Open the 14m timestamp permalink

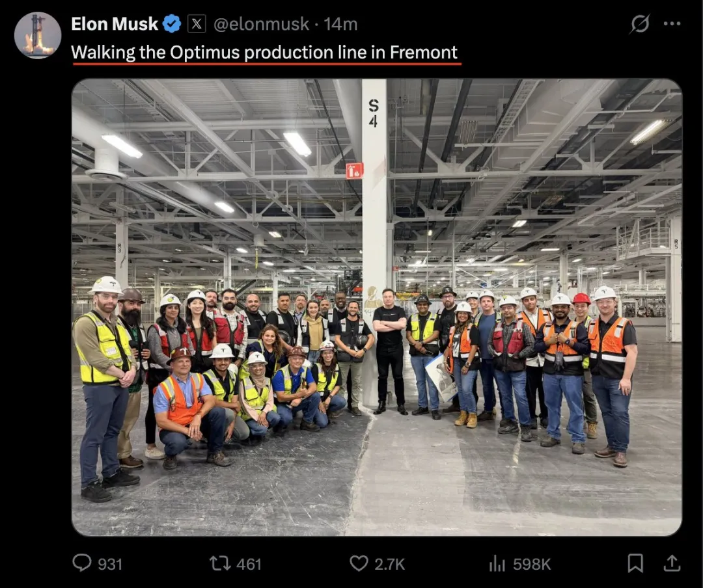(340, 24)
